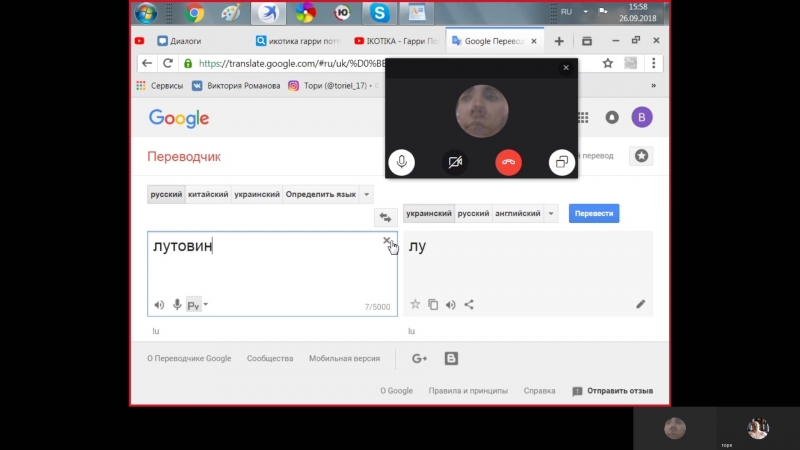This screenshot has width=800, height=450.
Task: Expand source language list dropdown
Action: tap(366, 194)
